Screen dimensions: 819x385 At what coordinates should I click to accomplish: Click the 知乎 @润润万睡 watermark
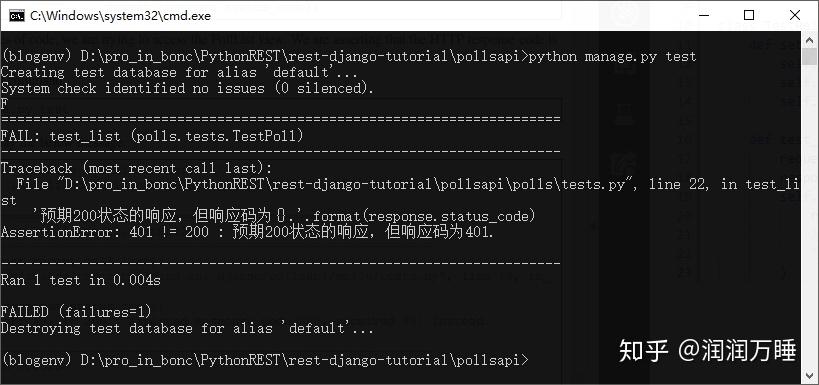coord(707,350)
